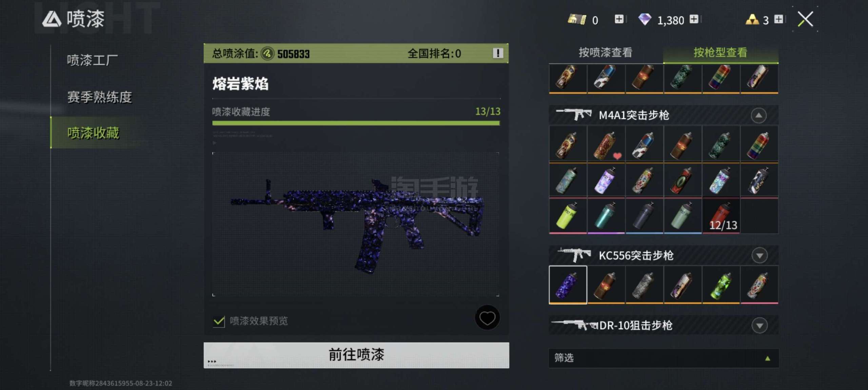Add more diamonds with plus icon
The height and width of the screenshot is (390, 868).
coord(694,19)
